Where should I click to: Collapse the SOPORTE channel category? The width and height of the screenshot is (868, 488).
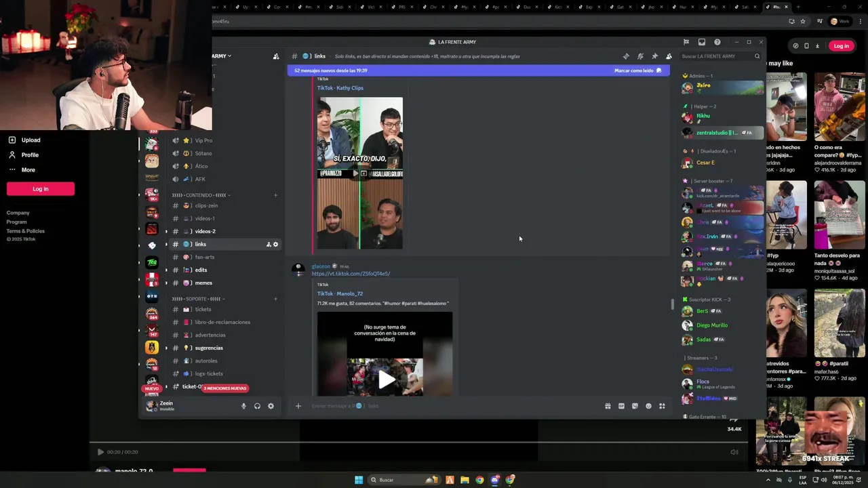[x=198, y=299]
